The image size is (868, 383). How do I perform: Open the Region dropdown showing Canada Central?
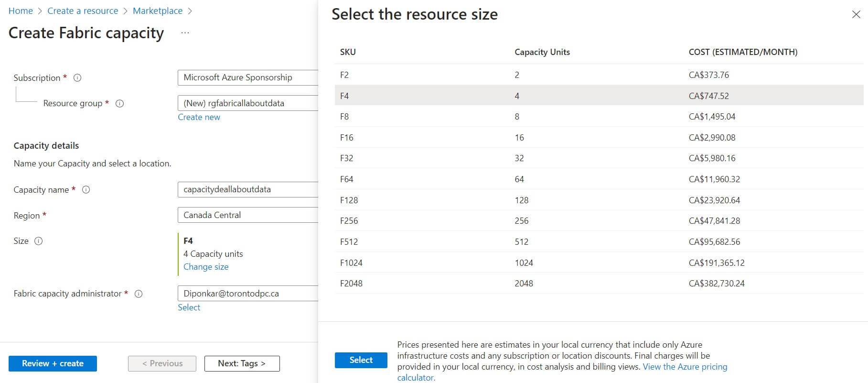tap(247, 215)
